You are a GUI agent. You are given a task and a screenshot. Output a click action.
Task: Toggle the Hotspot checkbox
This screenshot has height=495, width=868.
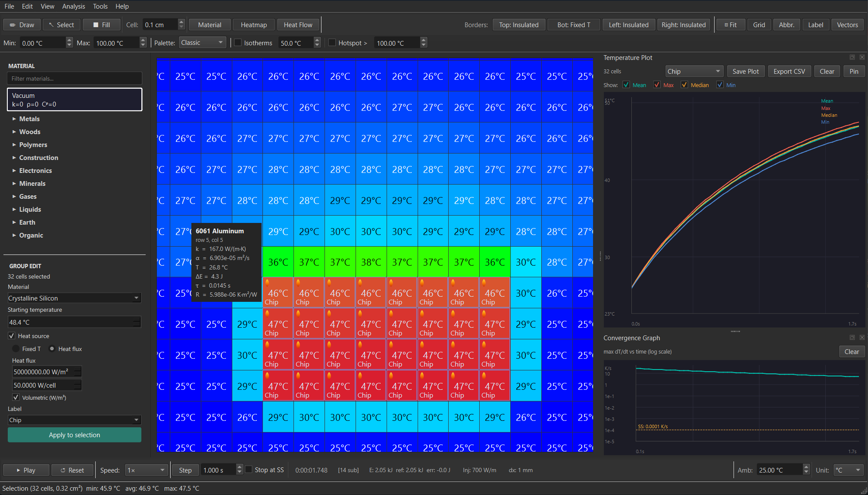coord(332,43)
